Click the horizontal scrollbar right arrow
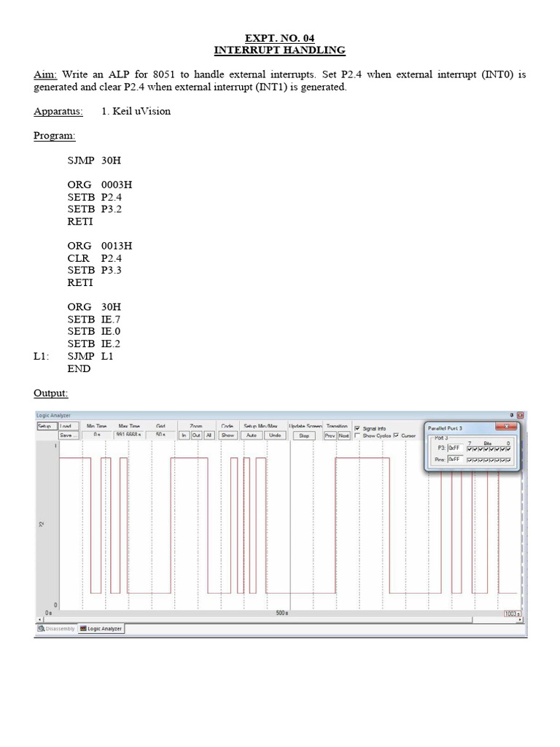 521,620
